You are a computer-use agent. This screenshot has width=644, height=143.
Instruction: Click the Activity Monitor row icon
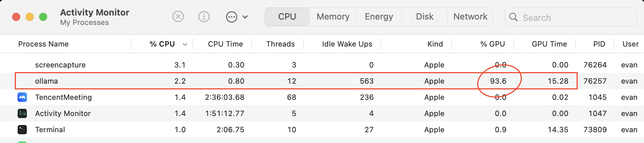coord(22,113)
